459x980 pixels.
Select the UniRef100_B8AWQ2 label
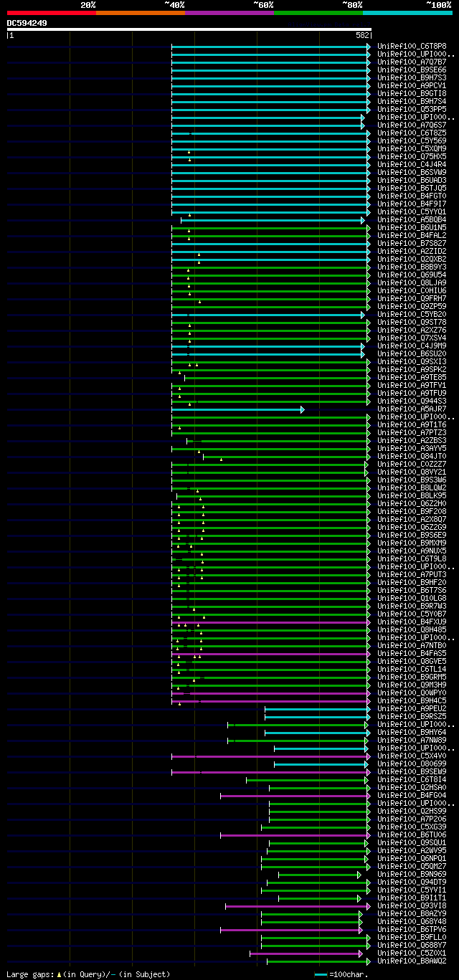tap(412, 961)
